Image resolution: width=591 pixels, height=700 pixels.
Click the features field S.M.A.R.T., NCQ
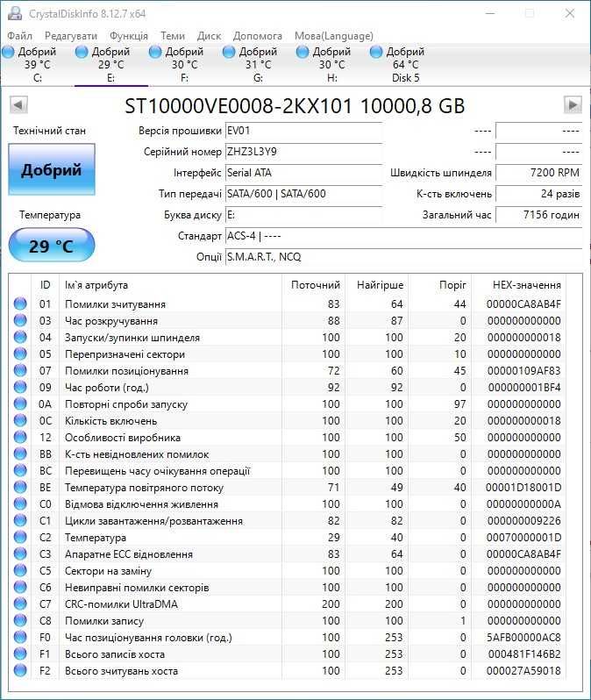(x=403, y=257)
